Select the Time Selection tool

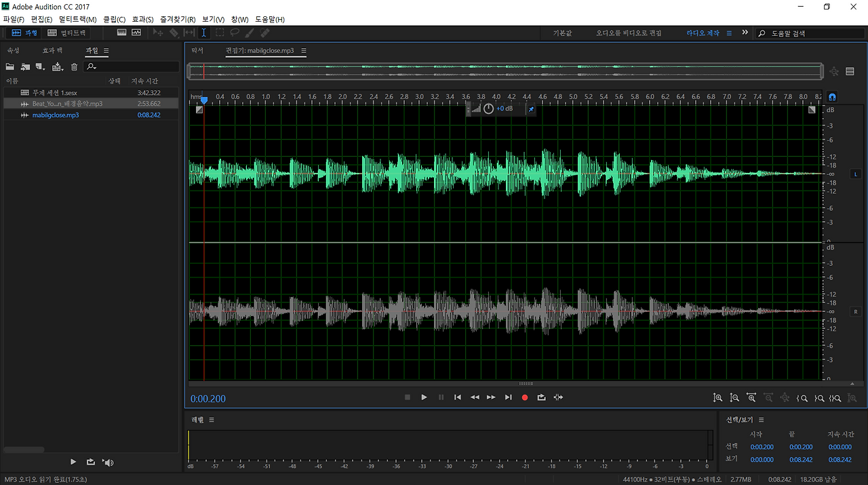pos(204,33)
